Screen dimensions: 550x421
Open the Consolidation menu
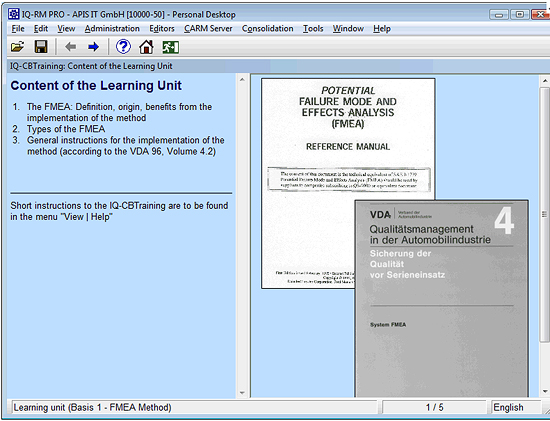(x=267, y=29)
